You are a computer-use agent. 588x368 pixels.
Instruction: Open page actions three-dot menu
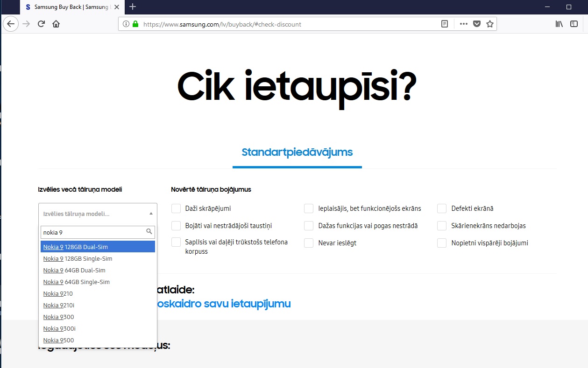[463, 24]
